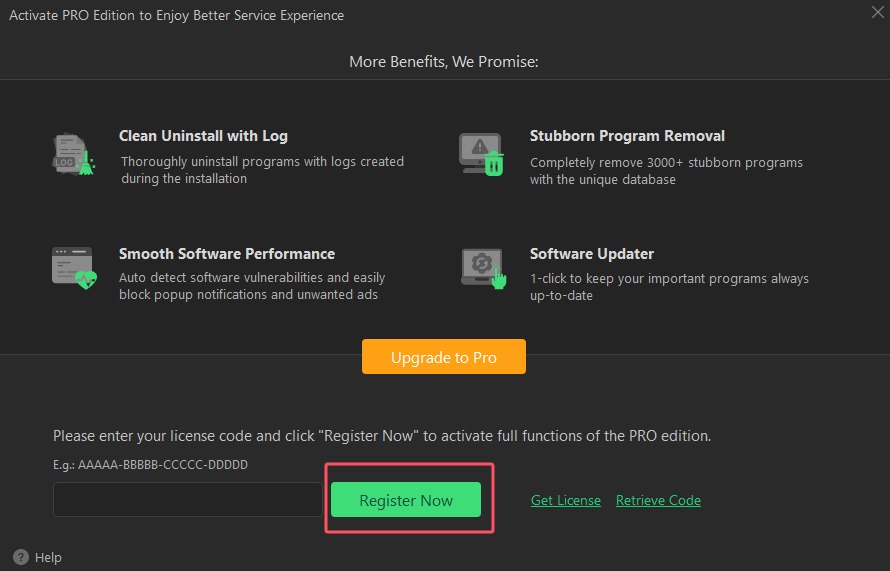
Task: Click the Help question mark icon
Action: coord(20,557)
